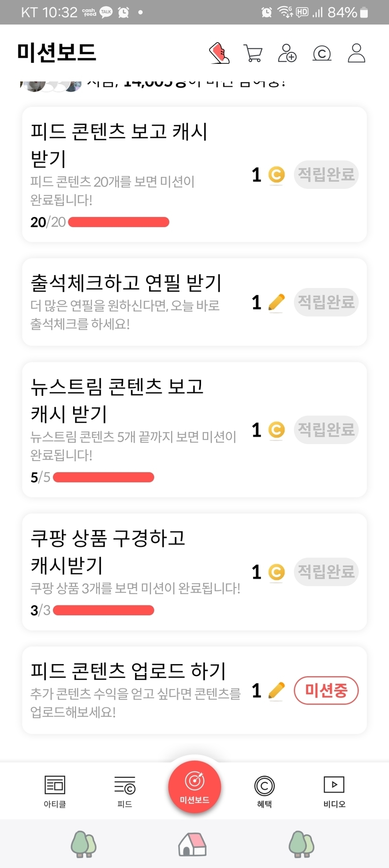Open the 피드 콘텐츠 업로드 하기 mission title

point(128,671)
